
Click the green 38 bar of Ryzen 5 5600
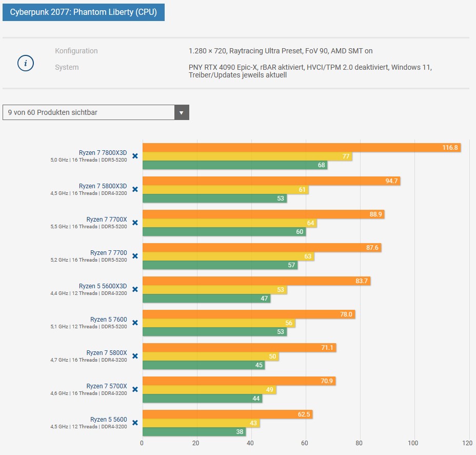[194, 432]
